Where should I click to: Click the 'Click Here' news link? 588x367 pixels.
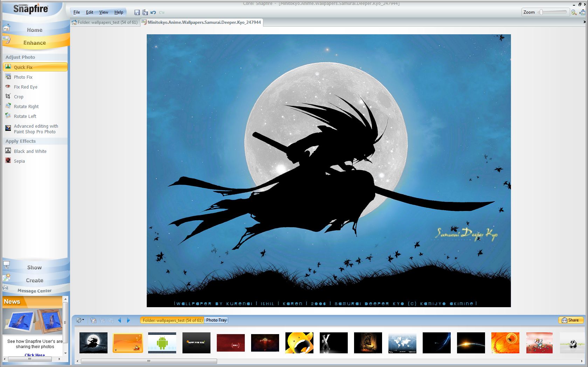coord(35,355)
